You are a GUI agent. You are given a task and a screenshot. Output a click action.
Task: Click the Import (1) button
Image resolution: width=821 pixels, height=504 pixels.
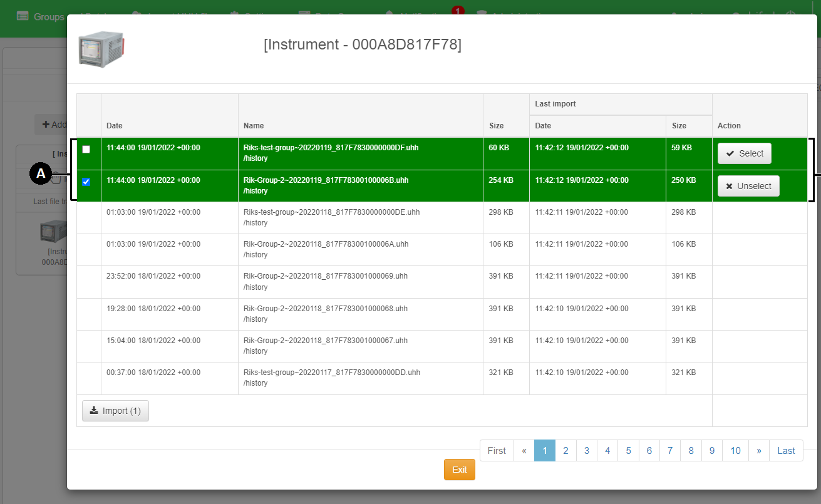115,411
